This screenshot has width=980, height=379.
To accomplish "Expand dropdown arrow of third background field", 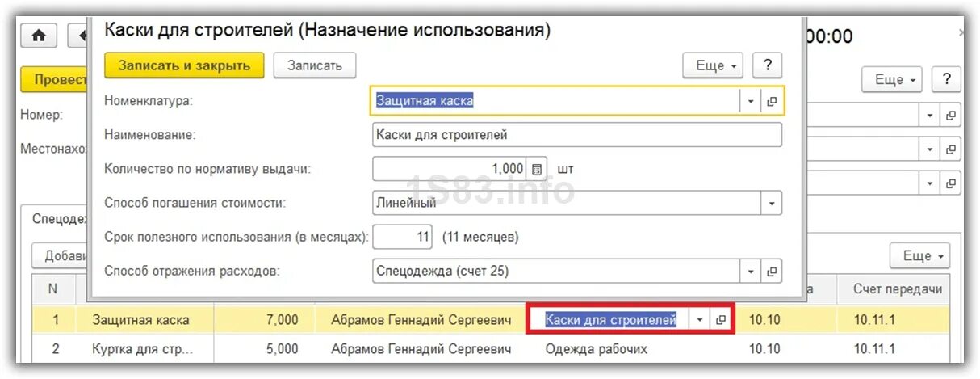I will tap(932, 183).
